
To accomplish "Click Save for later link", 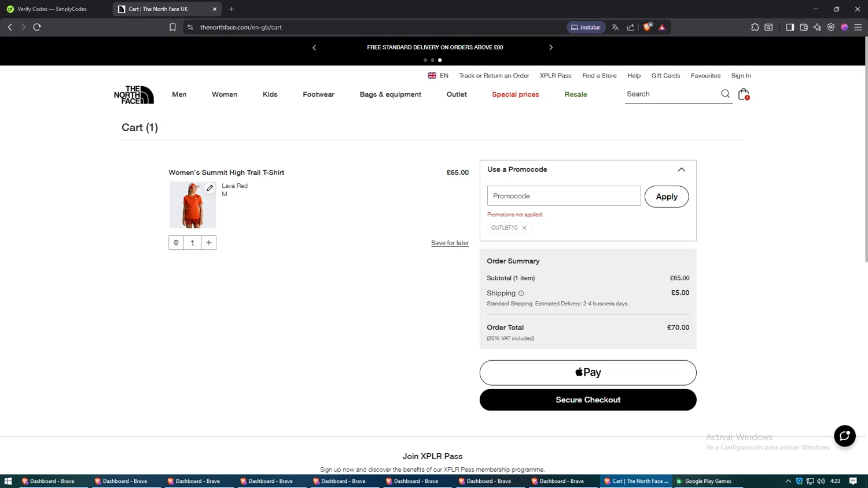I will pyautogui.click(x=450, y=243).
